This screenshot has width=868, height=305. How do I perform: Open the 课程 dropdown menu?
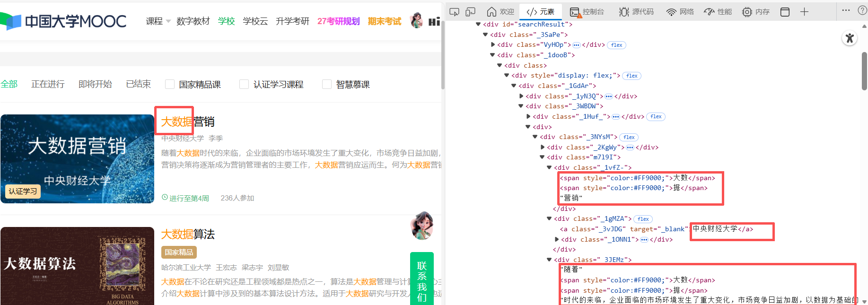click(x=158, y=21)
